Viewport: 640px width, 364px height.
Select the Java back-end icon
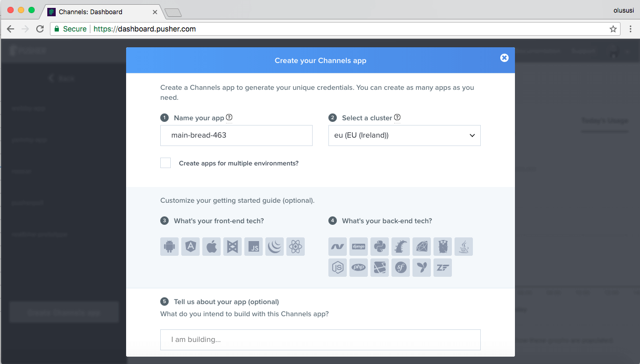463,246
